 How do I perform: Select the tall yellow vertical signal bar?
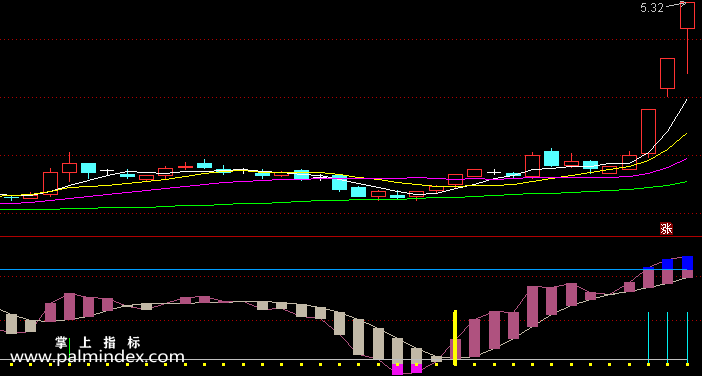point(455,338)
